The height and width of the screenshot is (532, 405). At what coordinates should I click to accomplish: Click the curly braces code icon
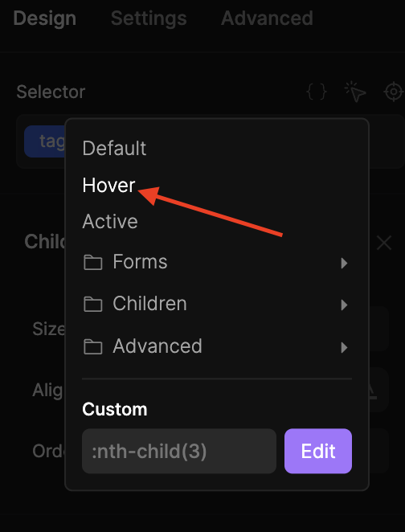pos(317,92)
